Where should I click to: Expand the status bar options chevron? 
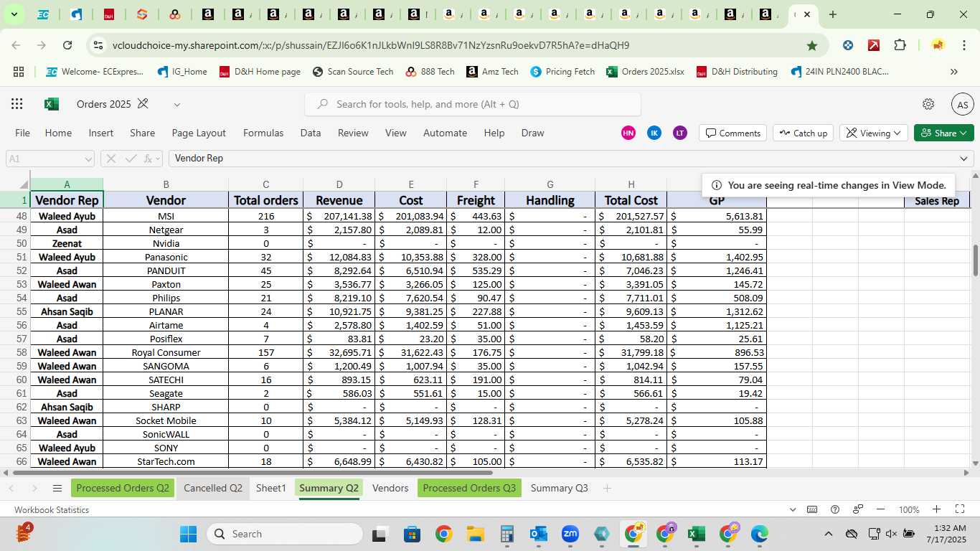pos(793,509)
